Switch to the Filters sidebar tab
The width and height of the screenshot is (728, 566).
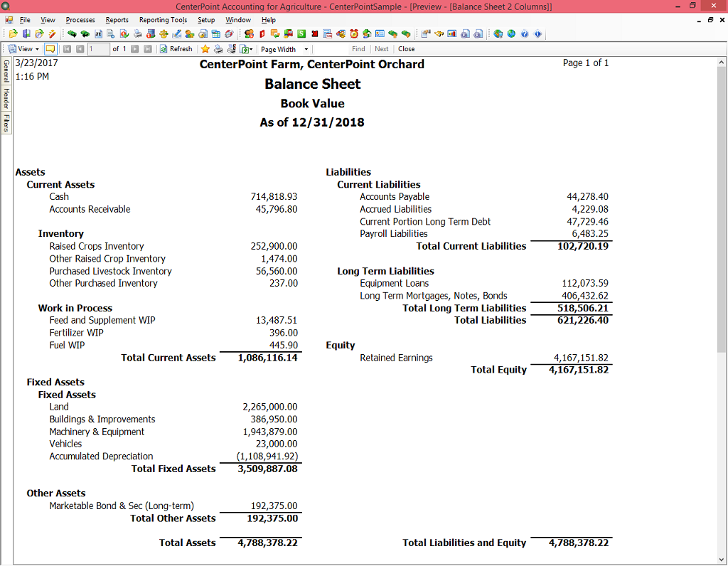click(x=6, y=124)
